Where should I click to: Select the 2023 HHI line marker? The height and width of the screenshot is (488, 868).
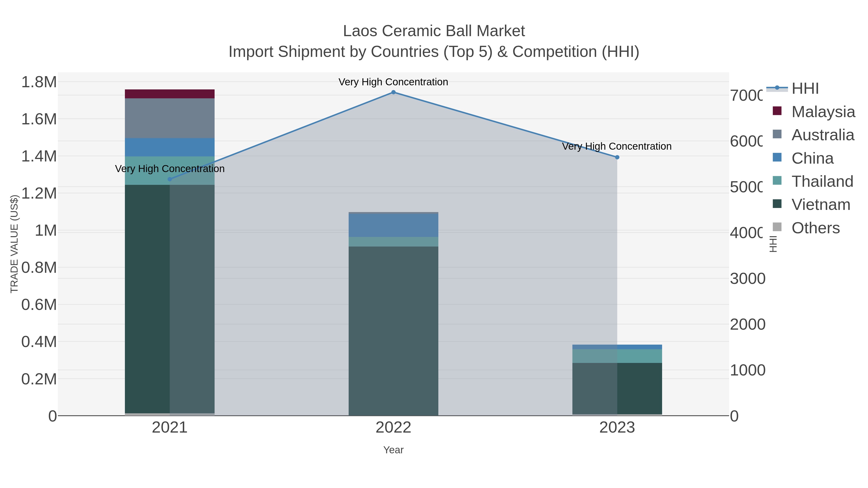pyautogui.click(x=617, y=157)
